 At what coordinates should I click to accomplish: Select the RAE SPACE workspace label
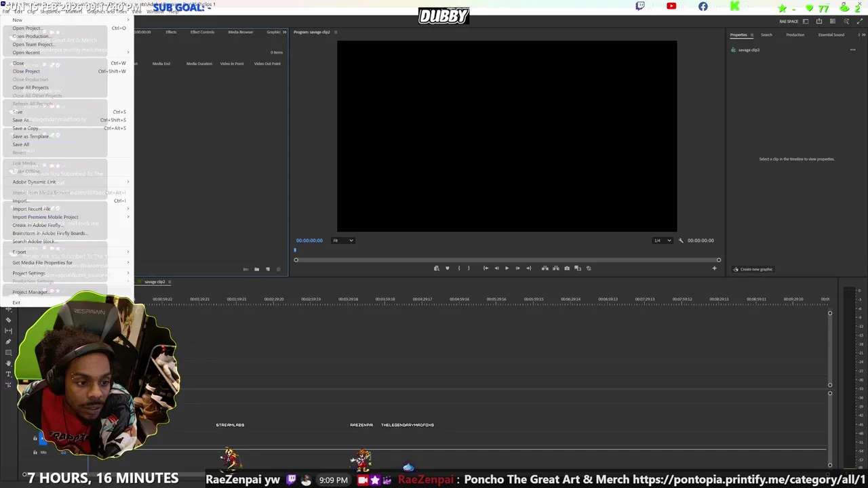coord(789,21)
